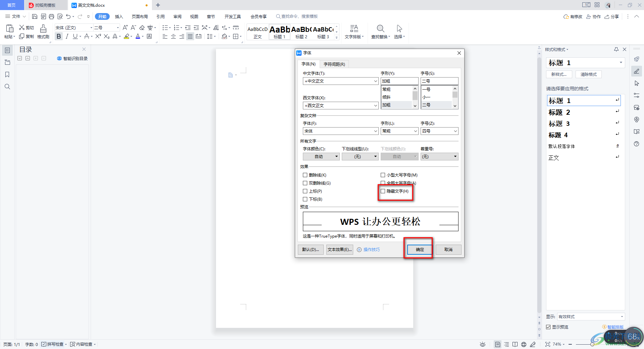Screen dimensions: 644x349
Task: Click the Clear formatting eraser icon
Action: [142, 28]
